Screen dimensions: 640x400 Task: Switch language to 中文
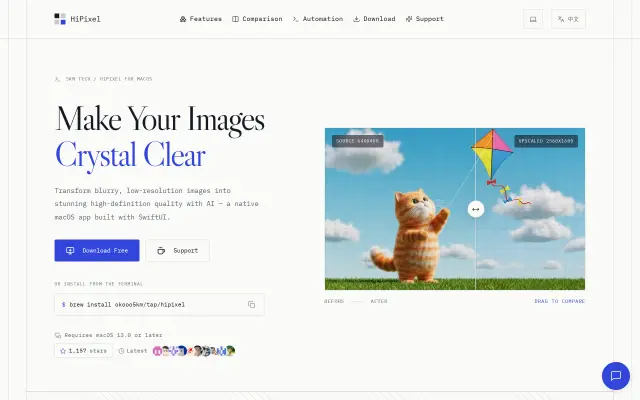[568, 19]
